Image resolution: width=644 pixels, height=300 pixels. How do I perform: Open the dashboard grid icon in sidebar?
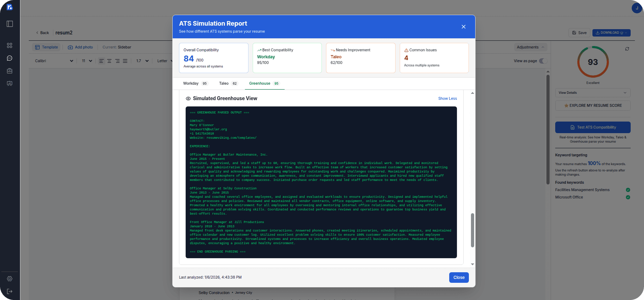pos(9,45)
